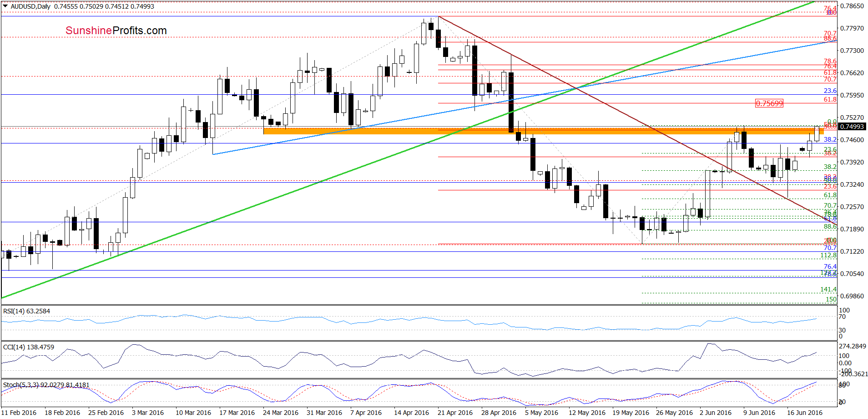Click the 18 Feb 2016 date label

pyautogui.click(x=62, y=413)
